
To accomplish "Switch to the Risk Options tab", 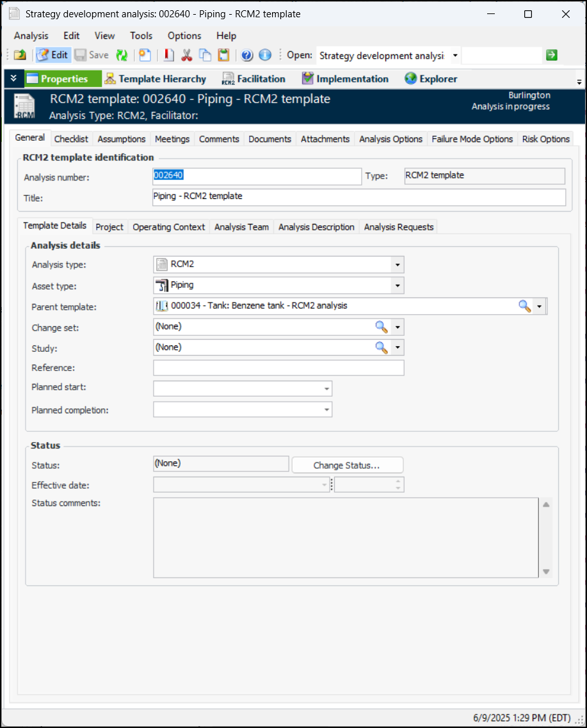I will point(545,139).
